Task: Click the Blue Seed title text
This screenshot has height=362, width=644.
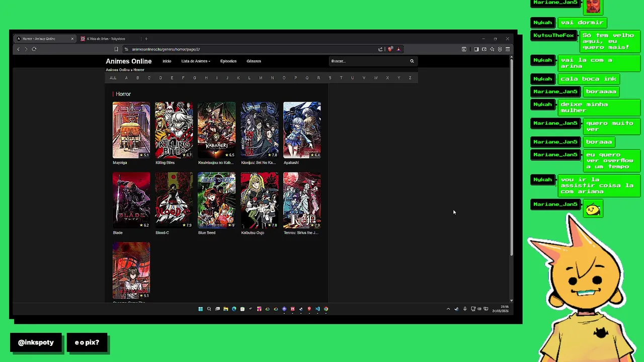Action: (x=207, y=233)
